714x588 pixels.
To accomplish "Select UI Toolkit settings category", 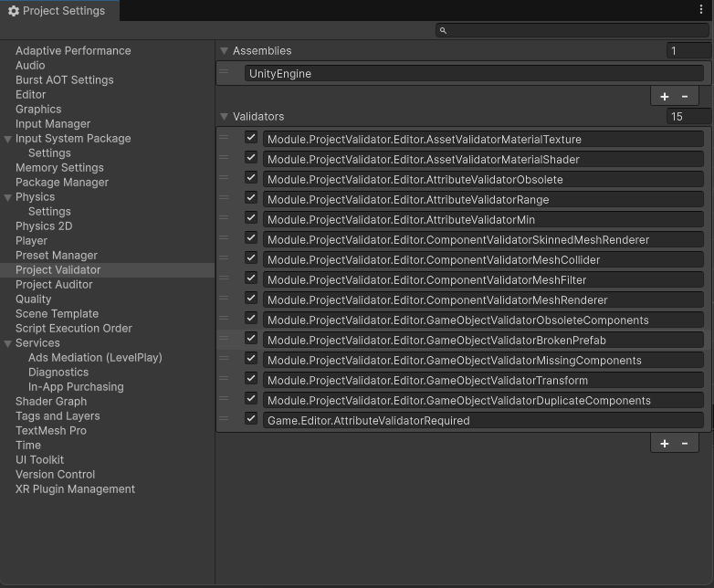I will pyautogui.click(x=39, y=460).
